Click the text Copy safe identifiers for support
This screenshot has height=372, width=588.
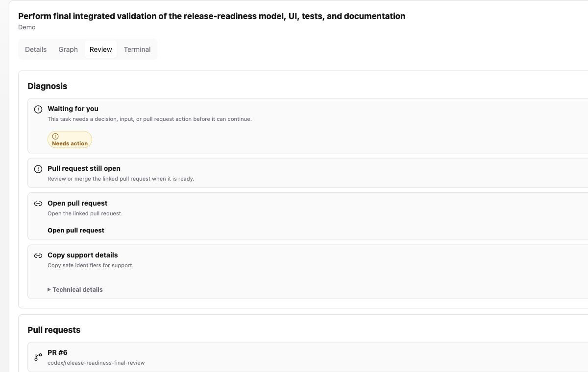click(91, 265)
